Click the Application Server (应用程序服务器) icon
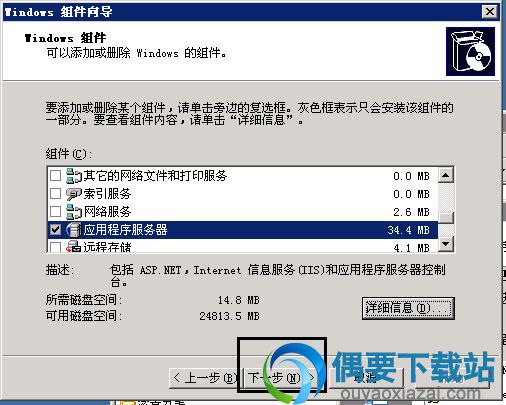Viewport: 506px width, 405px height. [74, 230]
